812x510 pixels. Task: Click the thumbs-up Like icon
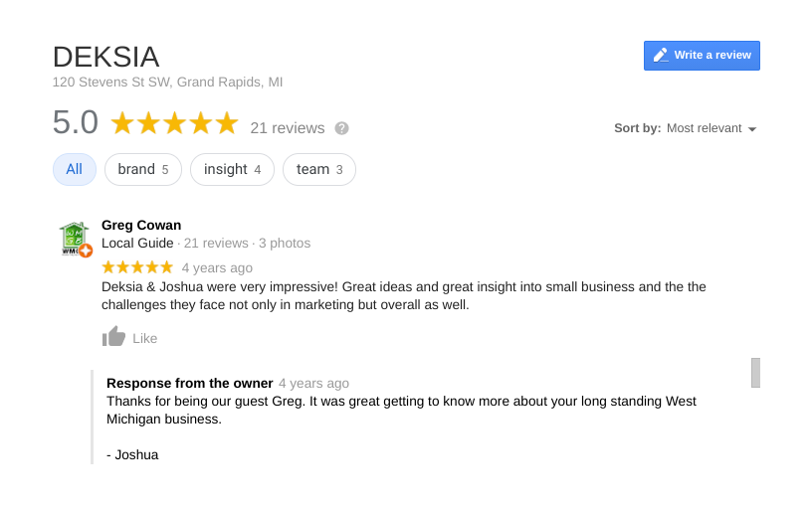(113, 337)
